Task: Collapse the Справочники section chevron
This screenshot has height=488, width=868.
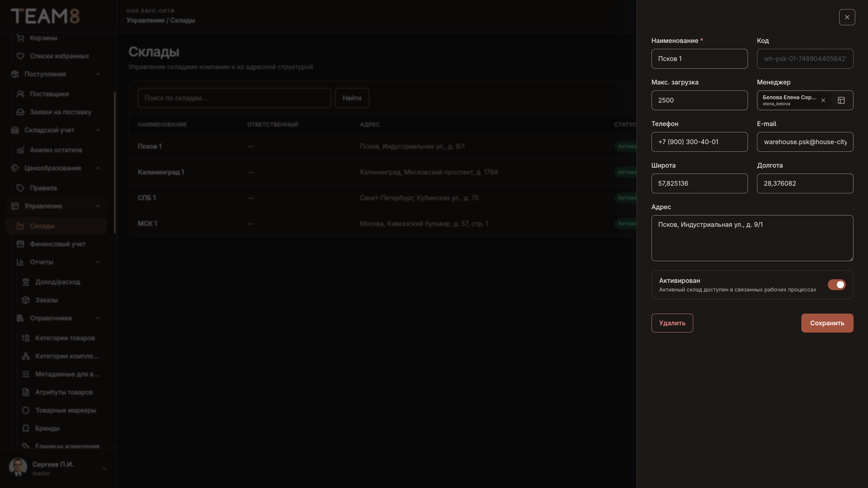Action: [x=98, y=318]
